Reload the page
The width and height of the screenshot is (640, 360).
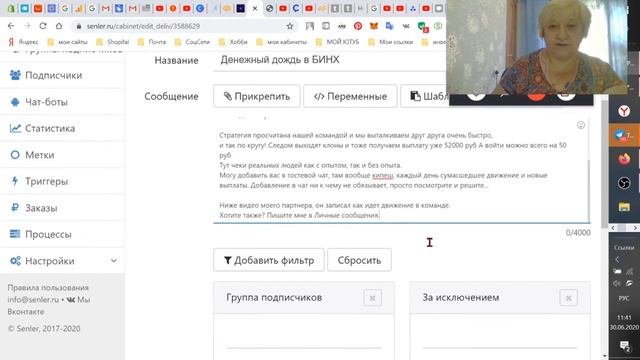(43, 26)
